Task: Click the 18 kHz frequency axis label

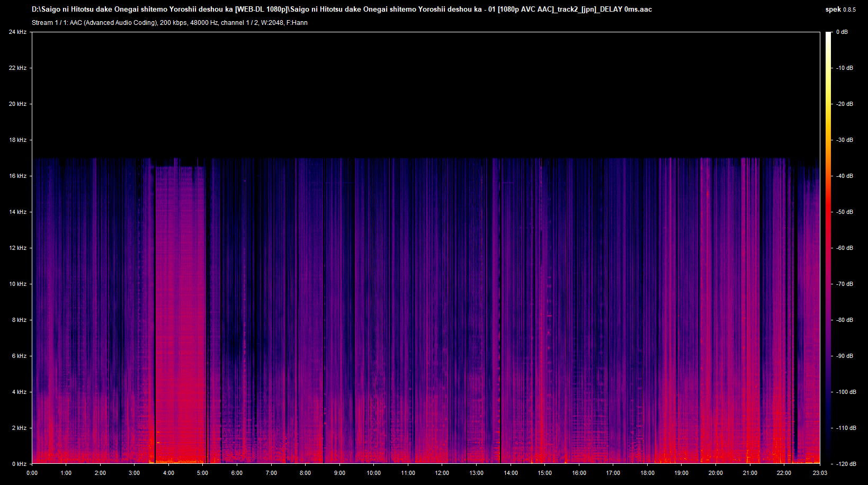Action: click(17, 140)
